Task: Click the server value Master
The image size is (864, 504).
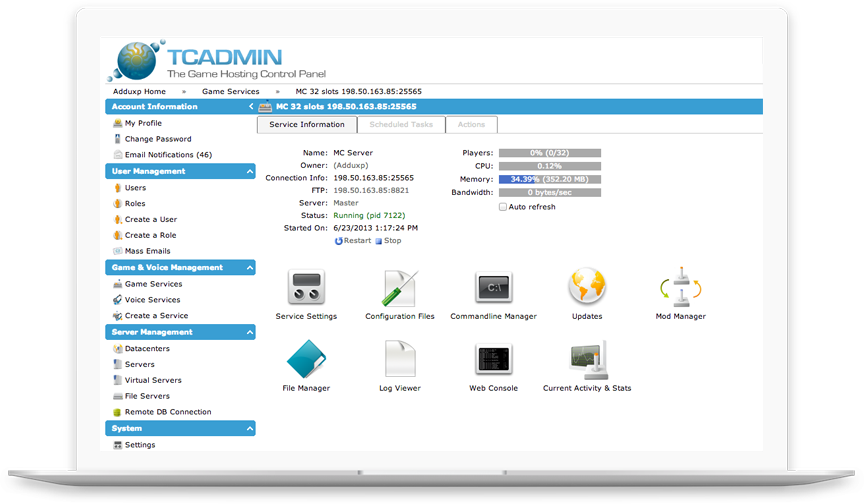Action: tap(346, 203)
